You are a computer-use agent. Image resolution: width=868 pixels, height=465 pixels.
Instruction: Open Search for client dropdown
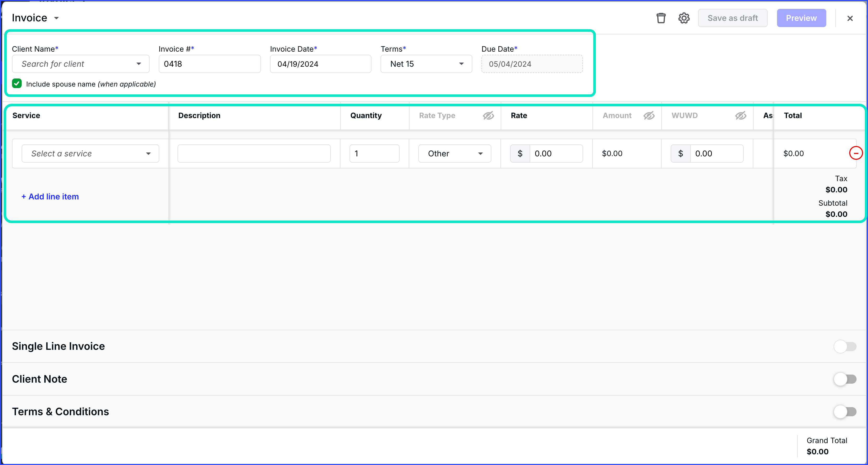coord(81,64)
